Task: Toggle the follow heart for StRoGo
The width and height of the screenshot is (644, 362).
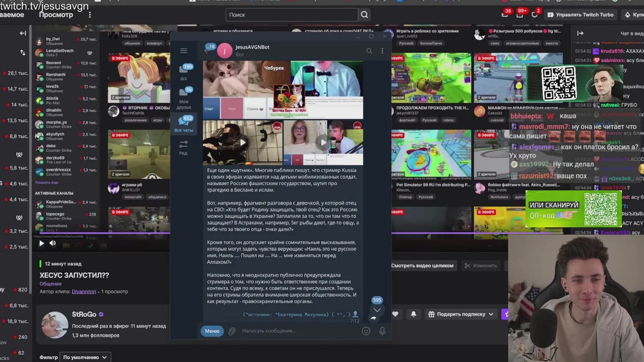Action: coord(395,314)
